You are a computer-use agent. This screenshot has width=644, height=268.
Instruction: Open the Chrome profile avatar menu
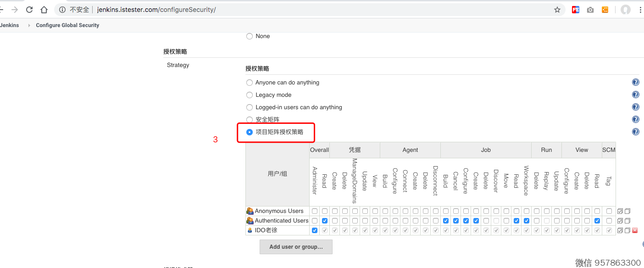pyautogui.click(x=626, y=10)
